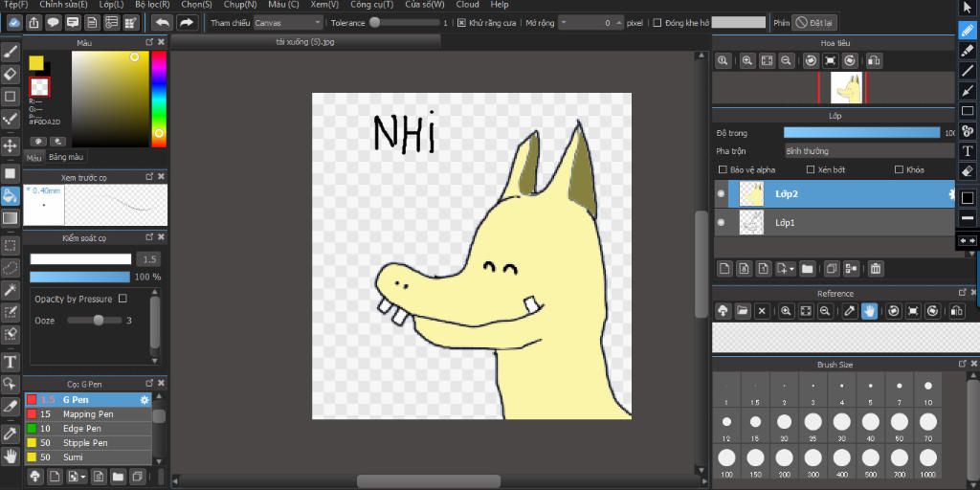Select the Move tool

(x=10, y=146)
